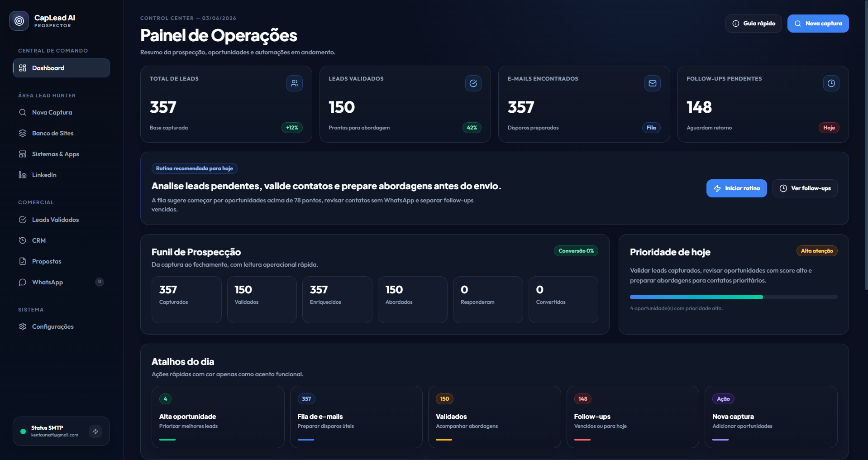Open Nova Captura in sidebar
The height and width of the screenshot is (460, 868).
tap(61, 112)
